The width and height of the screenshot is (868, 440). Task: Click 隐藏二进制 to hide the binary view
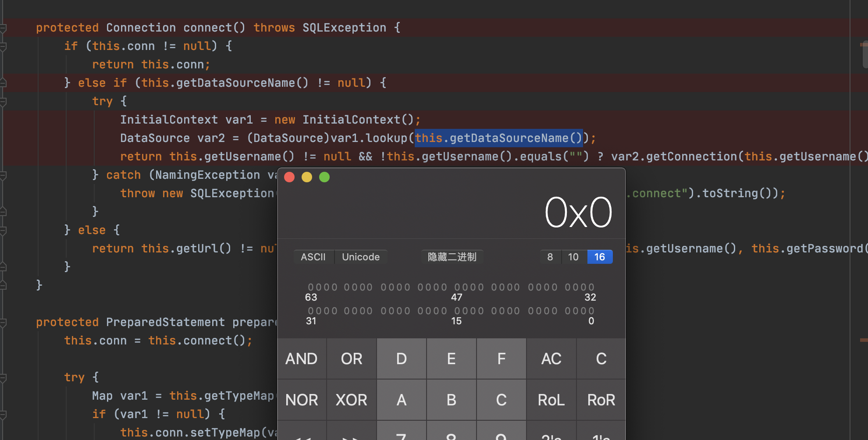[452, 257]
